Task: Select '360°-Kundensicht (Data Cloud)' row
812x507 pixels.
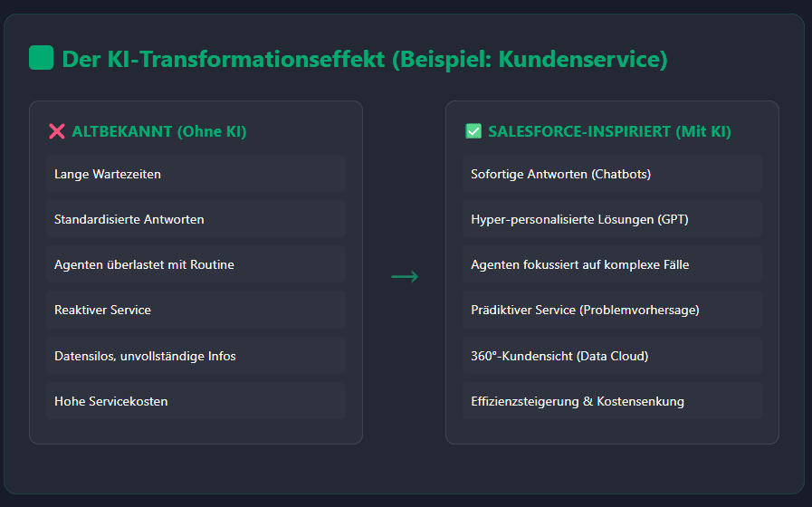Action: pyautogui.click(x=612, y=356)
